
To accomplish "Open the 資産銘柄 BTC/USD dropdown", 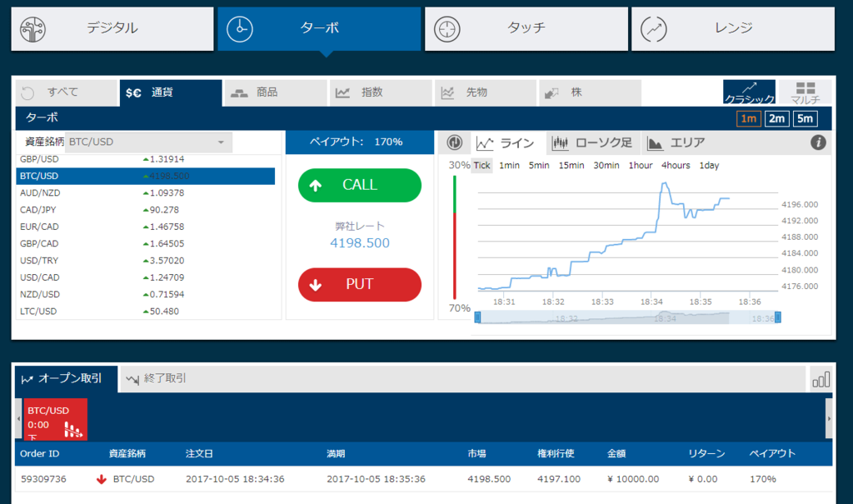I will point(148,142).
